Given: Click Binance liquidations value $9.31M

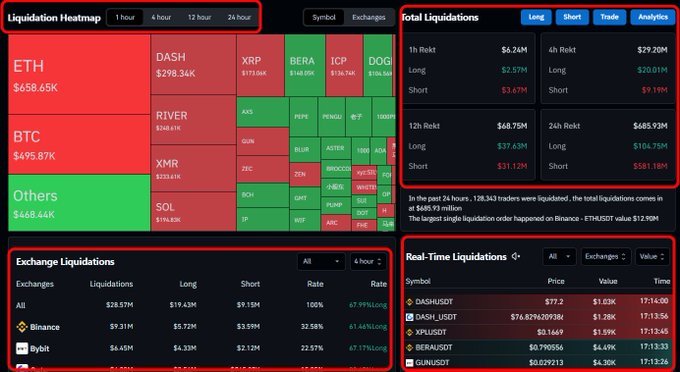Looking at the screenshot, I should coord(121,326).
